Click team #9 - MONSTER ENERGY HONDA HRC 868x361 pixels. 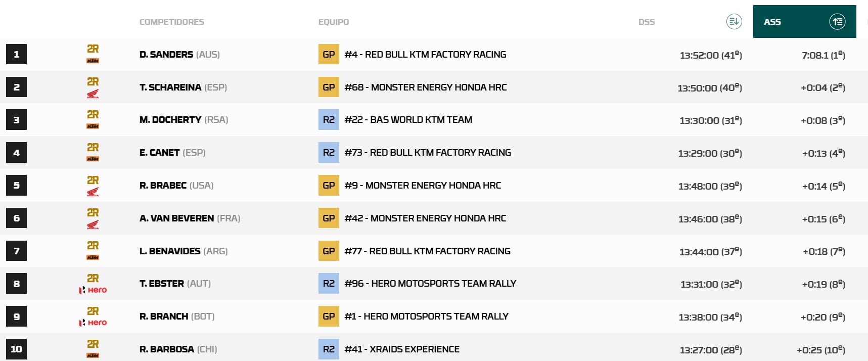pos(423,186)
